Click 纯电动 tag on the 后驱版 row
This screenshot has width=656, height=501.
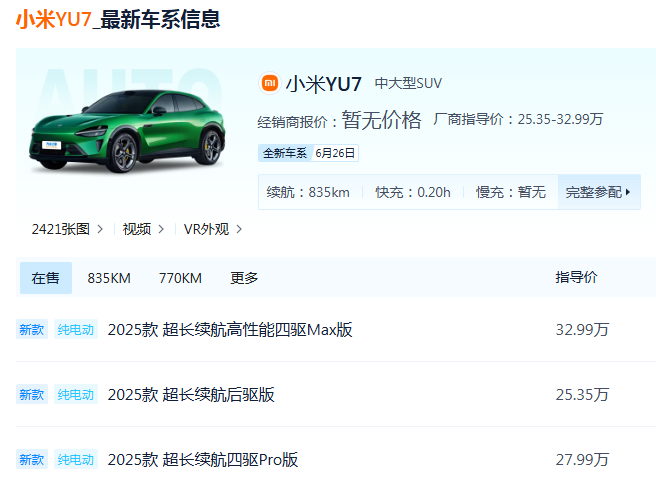pyautogui.click(x=75, y=395)
